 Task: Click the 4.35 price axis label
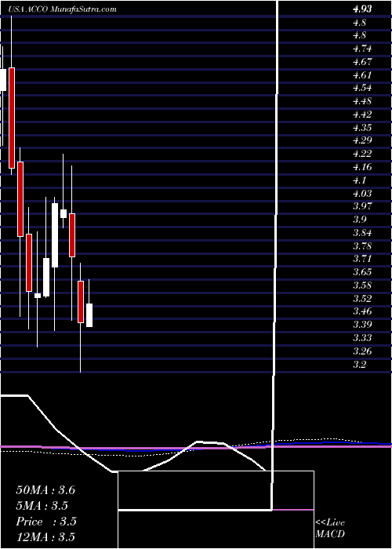pyautogui.click(x=362, y=128)
